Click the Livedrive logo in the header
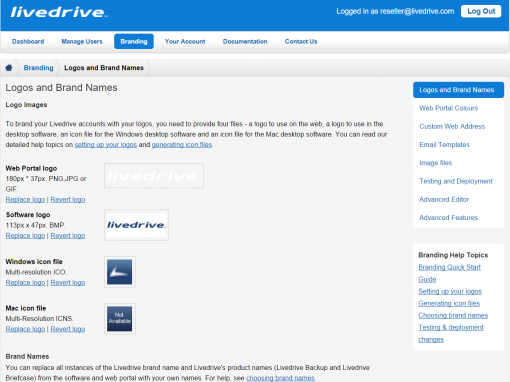Viewport: 510px width, 382px height. [x=59, y=12]
